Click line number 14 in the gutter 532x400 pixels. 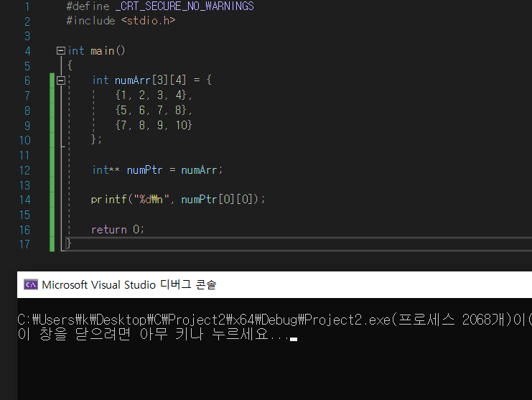[x=24, y=200]
